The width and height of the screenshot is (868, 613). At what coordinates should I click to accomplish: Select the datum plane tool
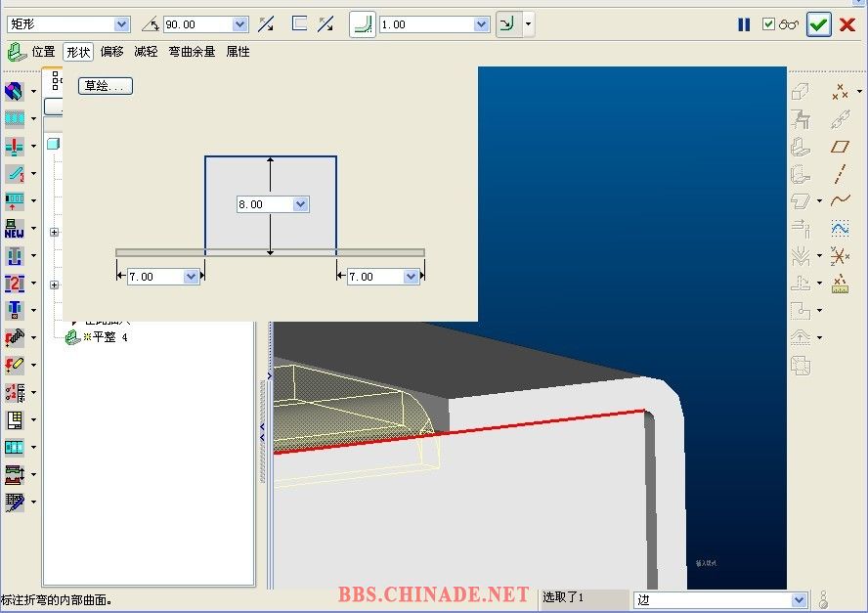(x=840, y=147)
